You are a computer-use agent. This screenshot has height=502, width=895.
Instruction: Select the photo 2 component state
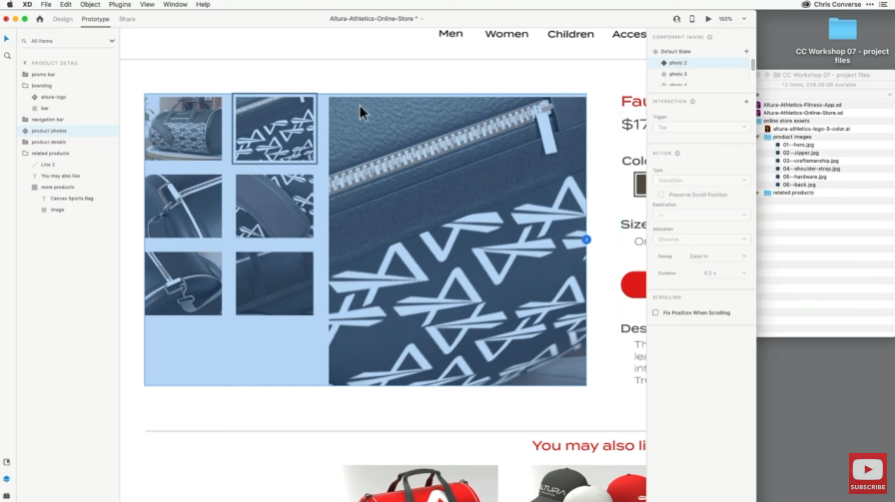tap(700, 63)
